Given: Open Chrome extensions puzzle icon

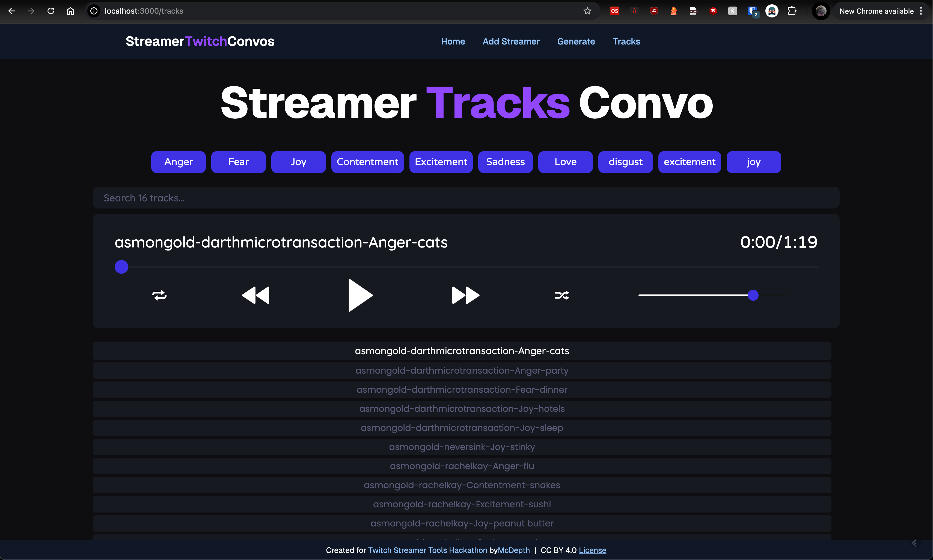Looking at the screenshot, I should point(792,11).
